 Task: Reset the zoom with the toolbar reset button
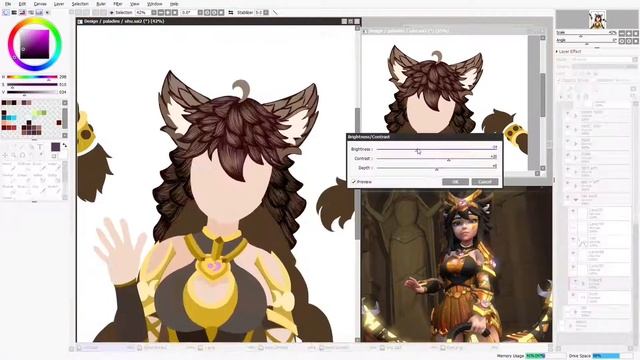tap(175, 12)
